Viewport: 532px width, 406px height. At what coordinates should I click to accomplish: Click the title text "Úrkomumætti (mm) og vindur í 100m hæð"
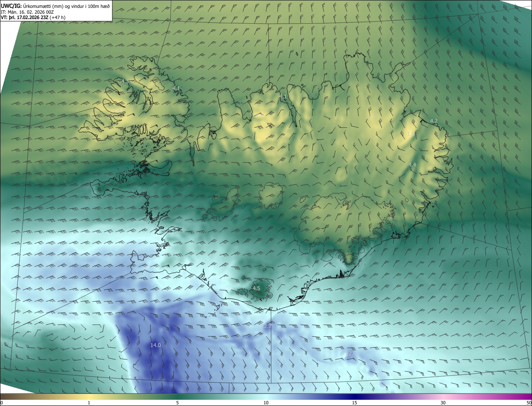click(x=66, y=6)
